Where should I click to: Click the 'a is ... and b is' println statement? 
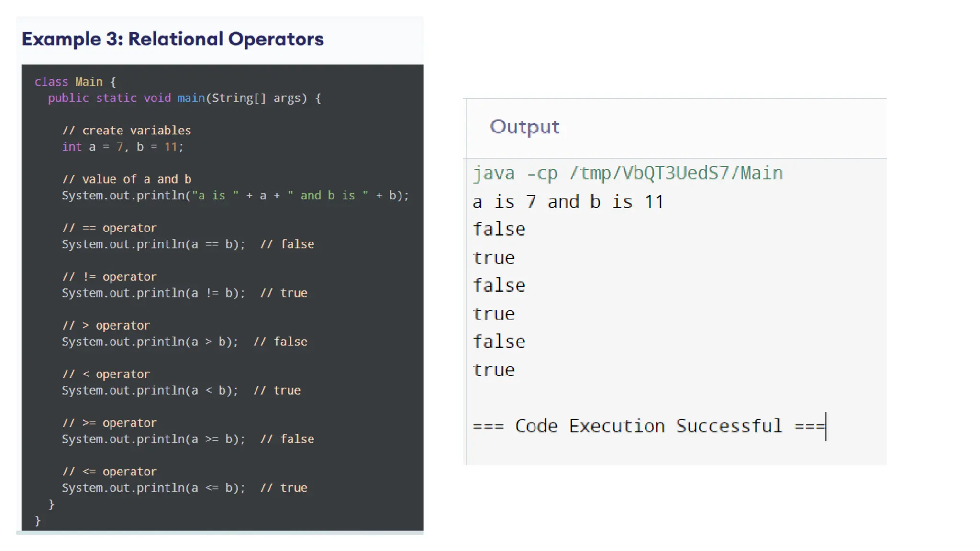tap(235, 196)
